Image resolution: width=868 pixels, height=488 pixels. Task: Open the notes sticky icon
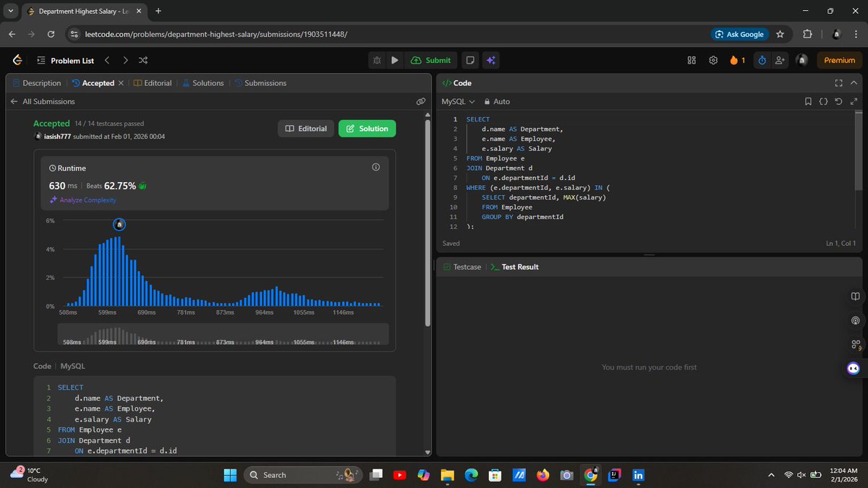470,61
